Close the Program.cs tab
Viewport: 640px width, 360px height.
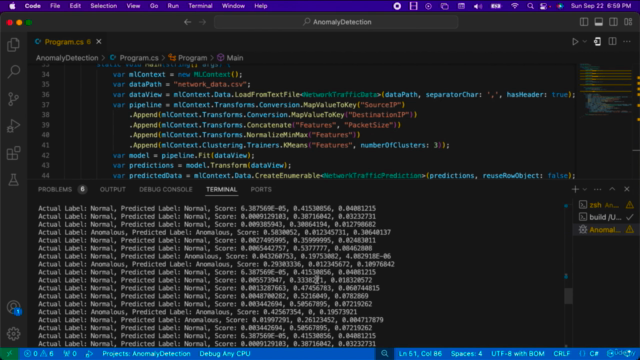pyautogui.click(x=99, y=42)
